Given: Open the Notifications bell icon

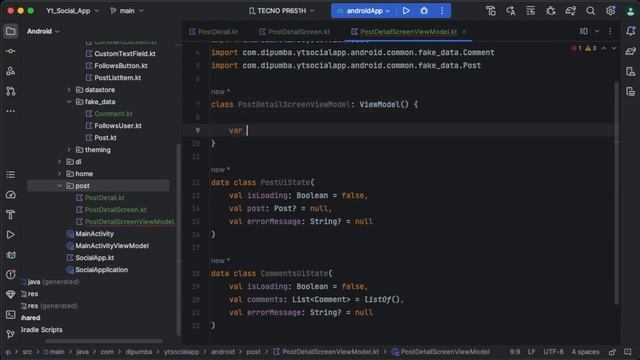Looking at the screenshot, I should tap(631, 31).
